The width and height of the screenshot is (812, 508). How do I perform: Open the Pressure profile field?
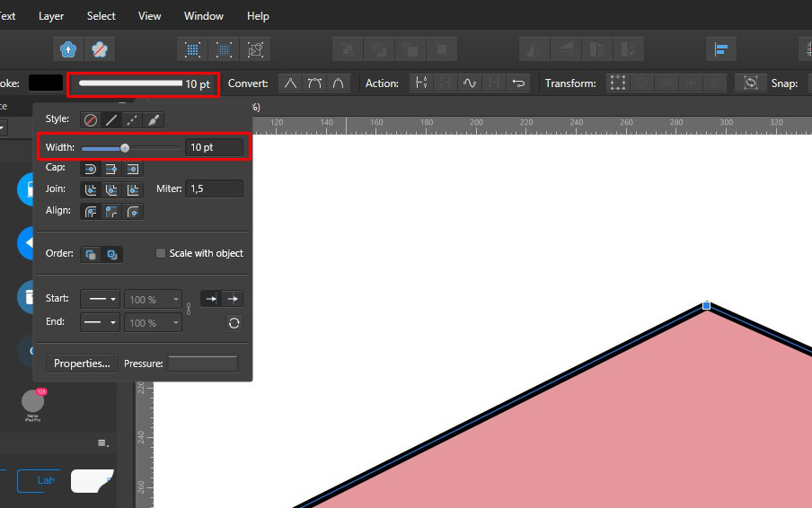pos(202,363)
